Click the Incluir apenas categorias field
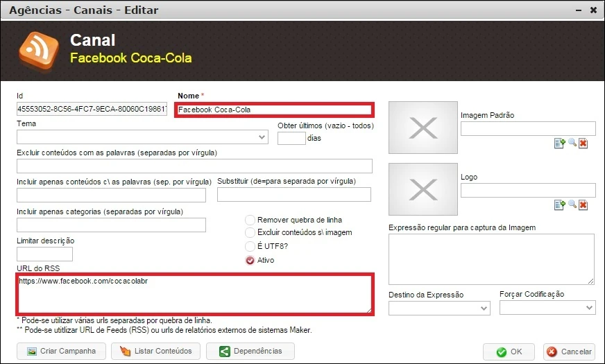The width and height of the screenshot is (605, 364). coord(111,225)
